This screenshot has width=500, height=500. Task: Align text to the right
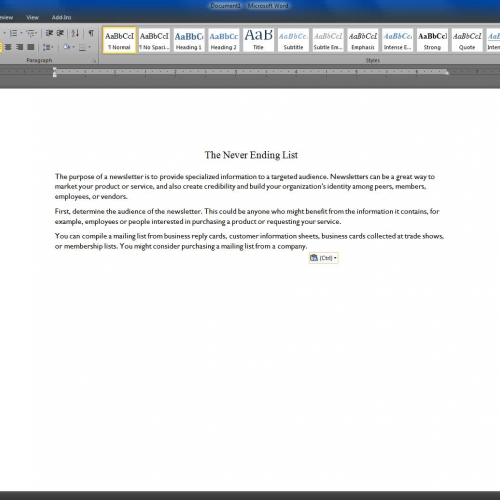point(19,47)
